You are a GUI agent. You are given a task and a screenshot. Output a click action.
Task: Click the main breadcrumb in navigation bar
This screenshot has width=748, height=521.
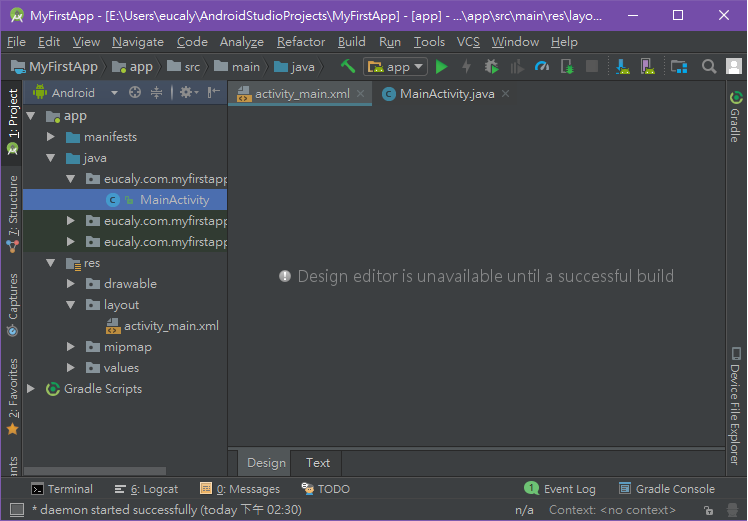[237, 67]
